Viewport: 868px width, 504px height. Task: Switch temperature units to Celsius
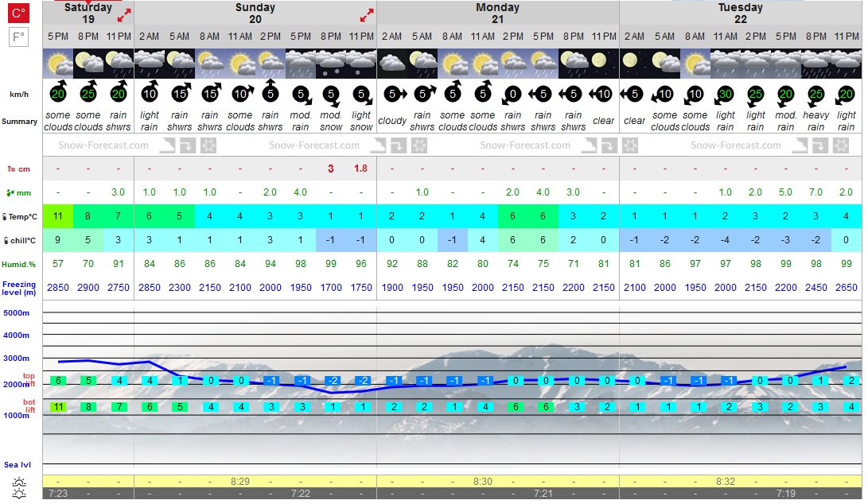click(x=18, y=14)
